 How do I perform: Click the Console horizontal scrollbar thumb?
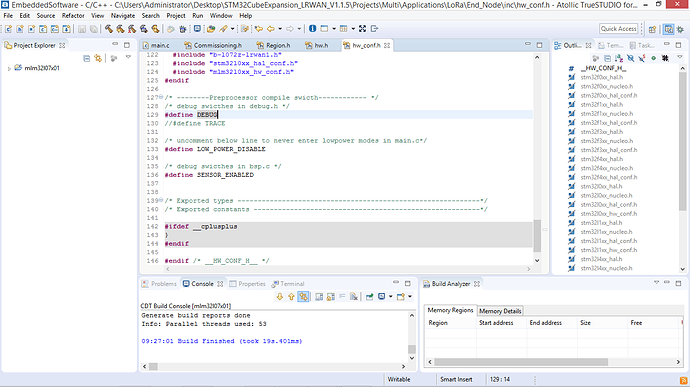153,366
